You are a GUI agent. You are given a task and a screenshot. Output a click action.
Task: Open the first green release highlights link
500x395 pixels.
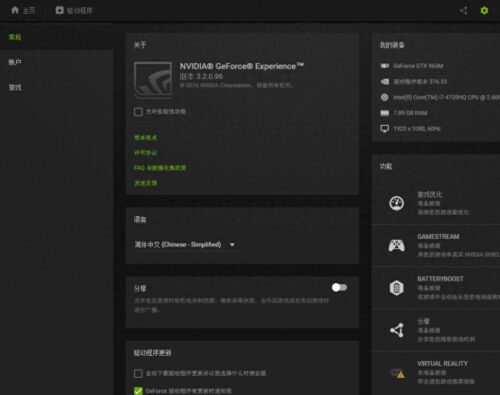pos(145,137)
